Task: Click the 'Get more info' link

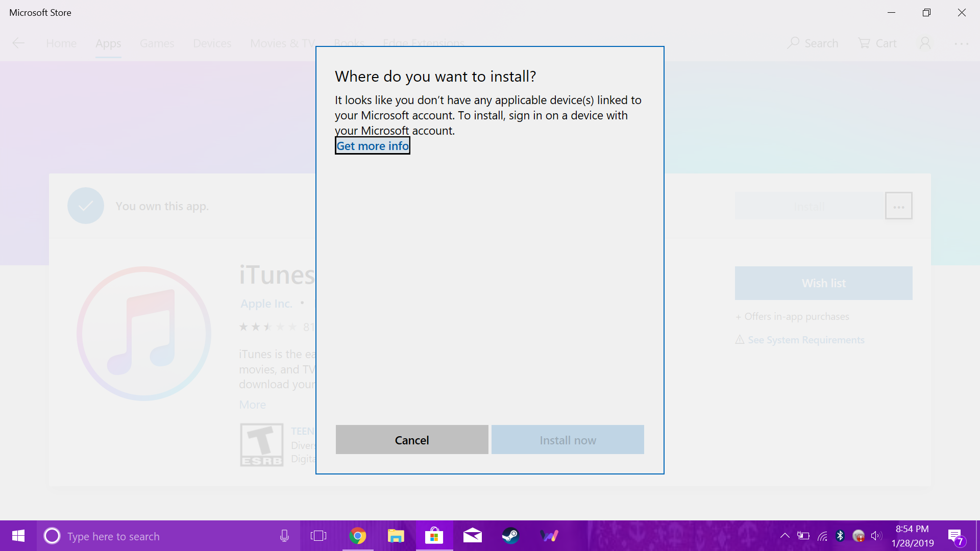Action: (373, 145)
